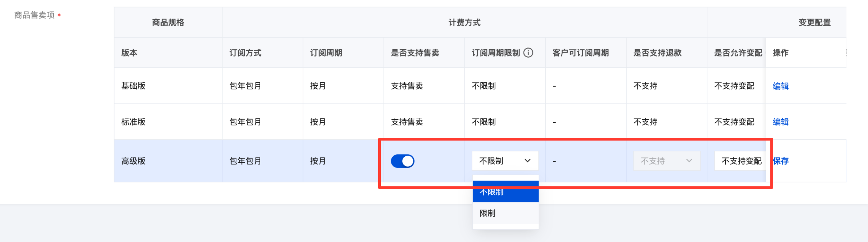Click the 订阅周期限制 column header
Image resolution: width=868 pixels, height=242 pixels.
coord(496,53)
